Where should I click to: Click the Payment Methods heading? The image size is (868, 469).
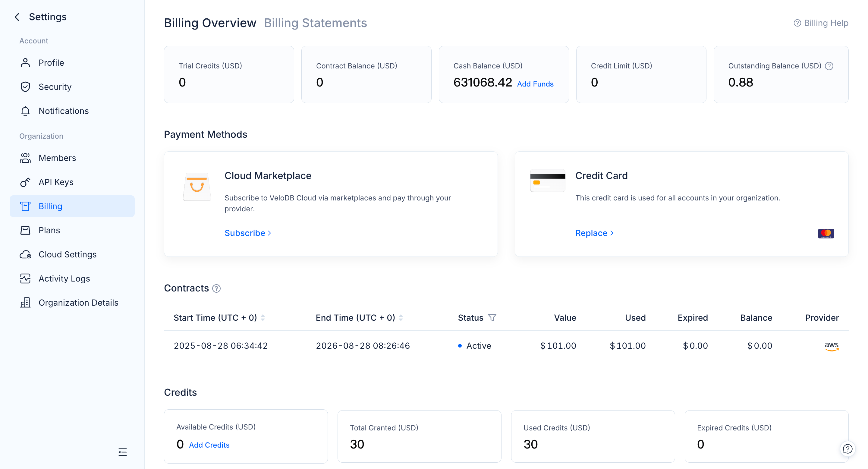(206, 134)
